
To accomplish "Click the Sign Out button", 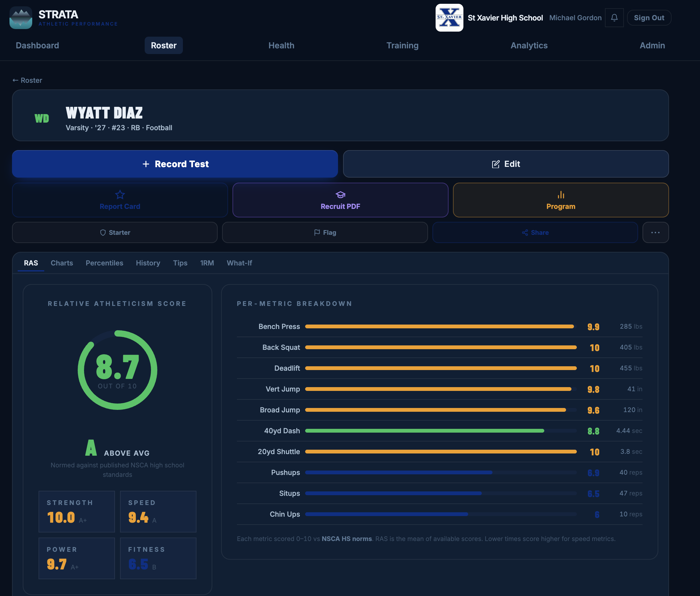I will click(x=649, y=18).
